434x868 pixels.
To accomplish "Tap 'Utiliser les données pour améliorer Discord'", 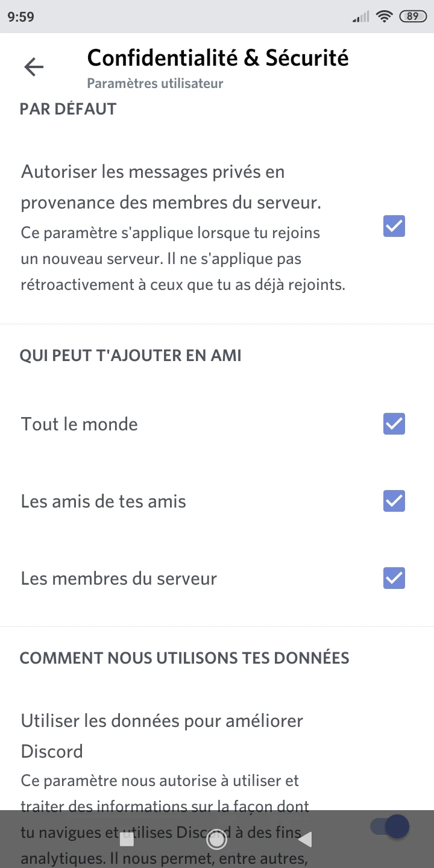I will (x=162, y=735).
